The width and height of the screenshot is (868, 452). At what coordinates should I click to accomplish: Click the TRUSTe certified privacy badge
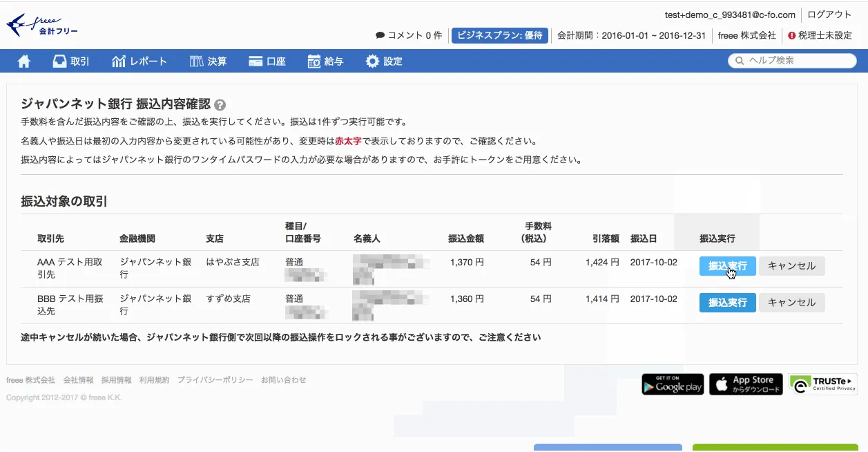point(822,384)
